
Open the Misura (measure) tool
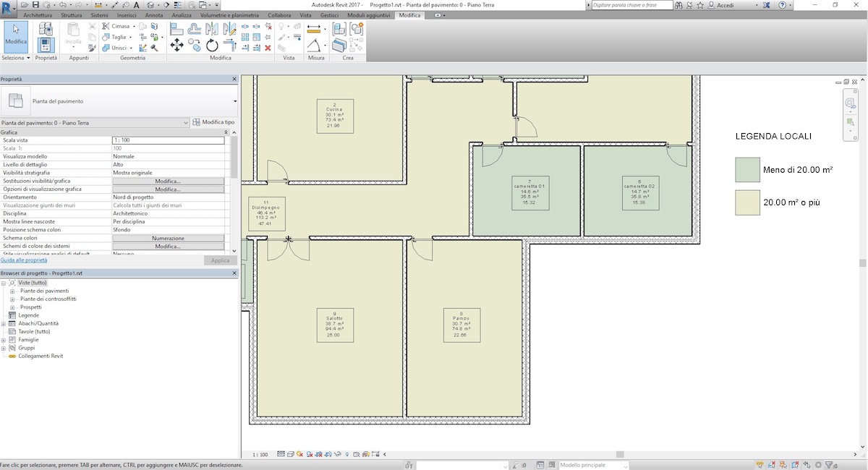click(x=314, y=28)
